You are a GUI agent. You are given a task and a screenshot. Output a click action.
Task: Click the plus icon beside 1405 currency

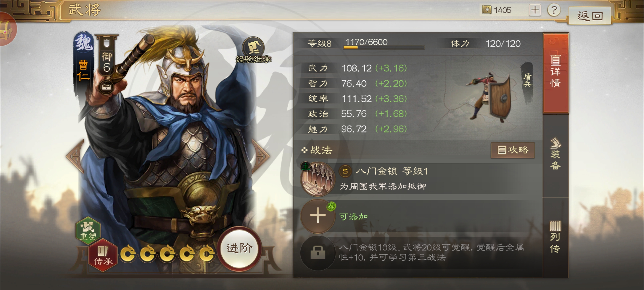coord(535,10)
